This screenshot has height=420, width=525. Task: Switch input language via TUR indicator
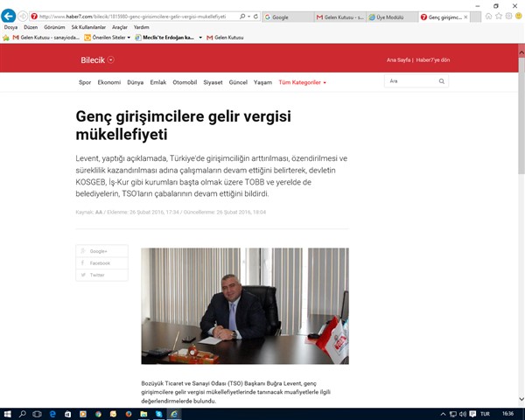click(x=485, y=414)
